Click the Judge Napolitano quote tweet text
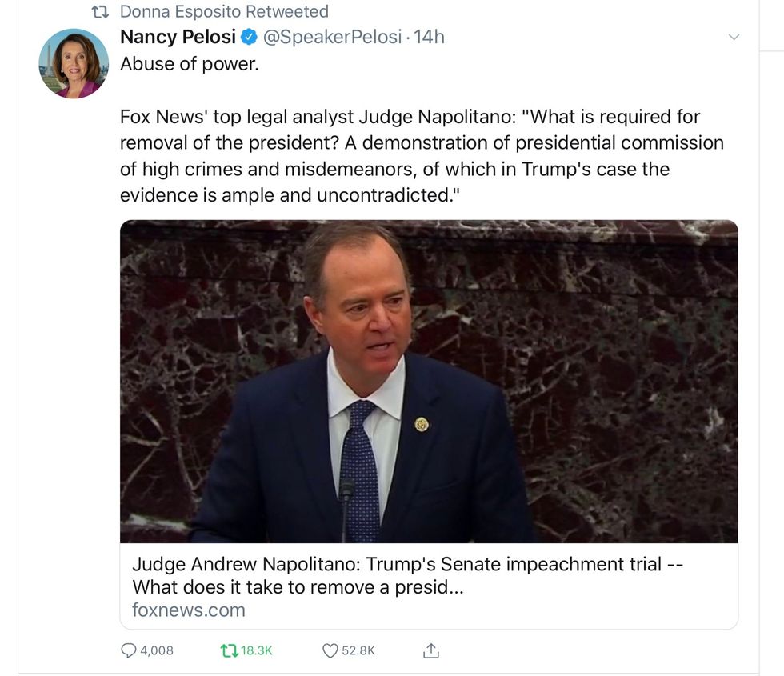Image resolution: width=784 pixels, height=676 pixels. point(422,156)
